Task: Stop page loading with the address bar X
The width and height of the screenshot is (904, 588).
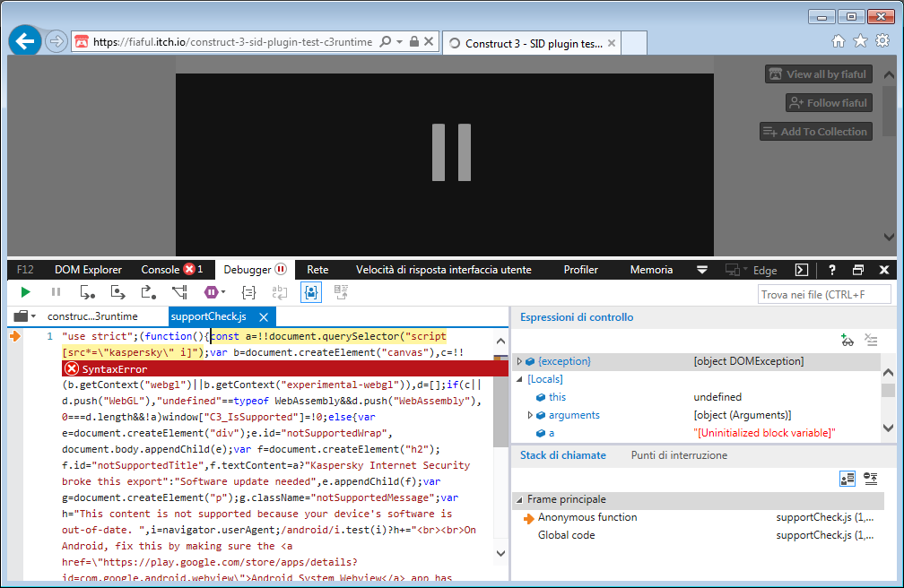Action: (x=429, y=41)
